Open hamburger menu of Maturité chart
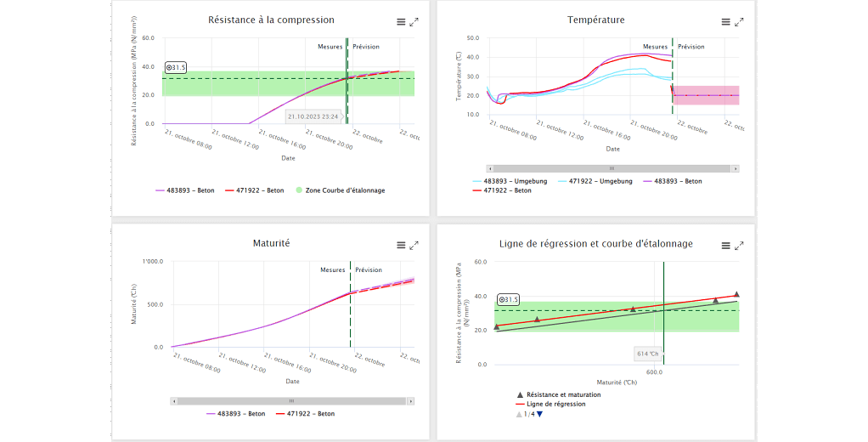 coord(401,246)
